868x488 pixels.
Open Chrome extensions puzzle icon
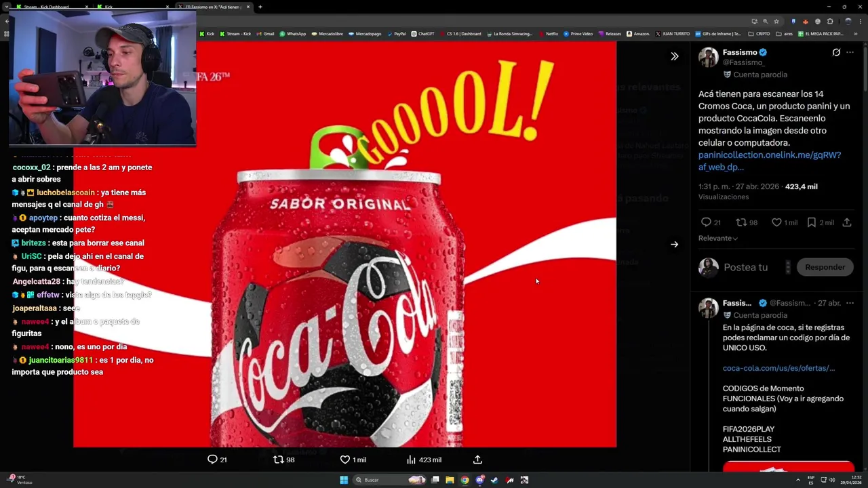click(829, 21)
